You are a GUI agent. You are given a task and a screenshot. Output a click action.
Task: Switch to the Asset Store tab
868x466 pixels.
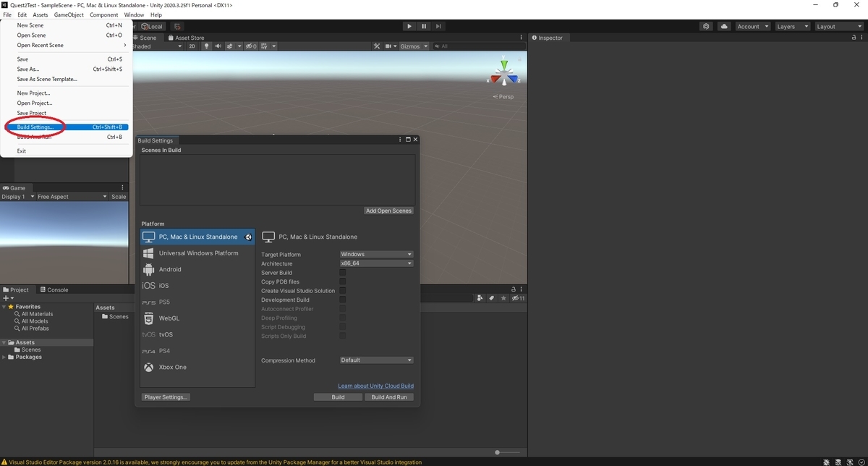[187, 38]
